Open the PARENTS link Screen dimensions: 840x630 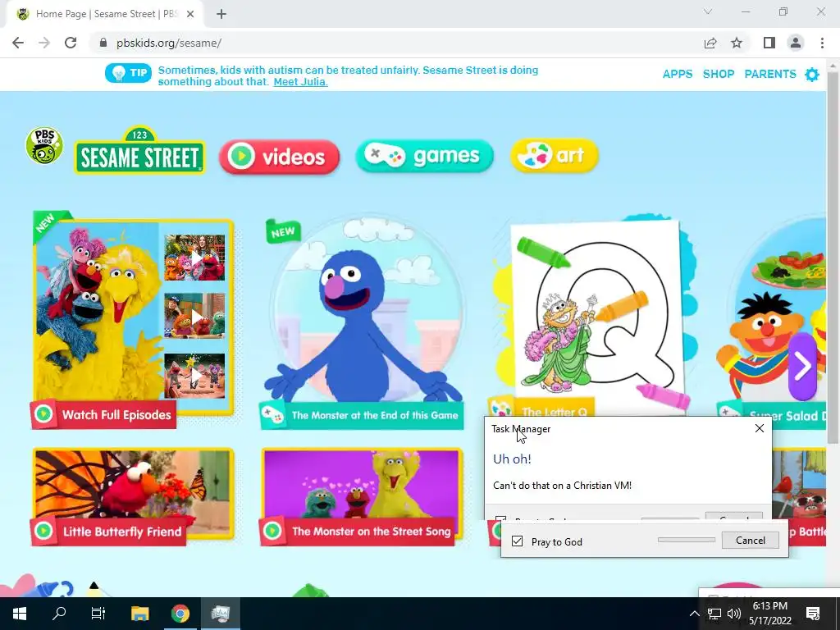pyautogui.click(x=770, y=74)
